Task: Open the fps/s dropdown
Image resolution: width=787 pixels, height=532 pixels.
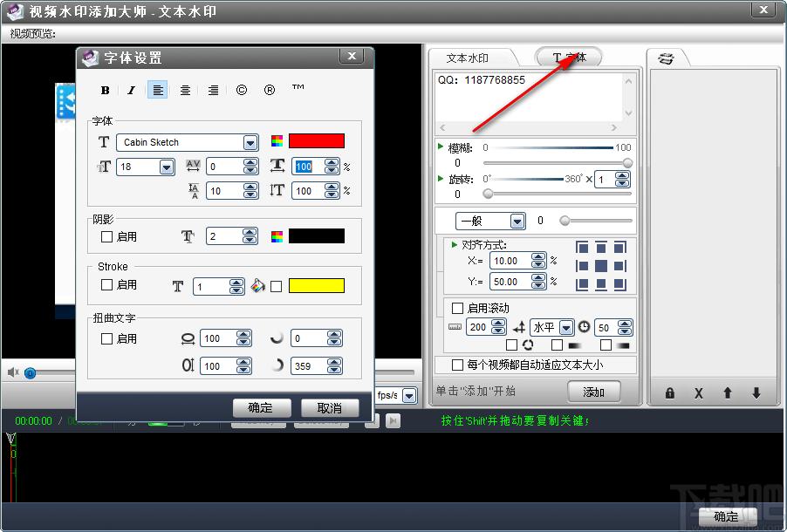Action: pos(409,395)
